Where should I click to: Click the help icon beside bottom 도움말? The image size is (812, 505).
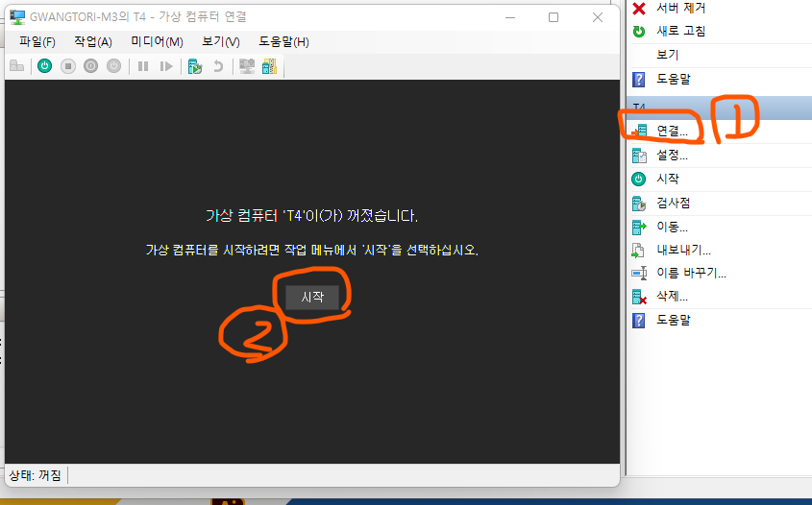(638, 321)
